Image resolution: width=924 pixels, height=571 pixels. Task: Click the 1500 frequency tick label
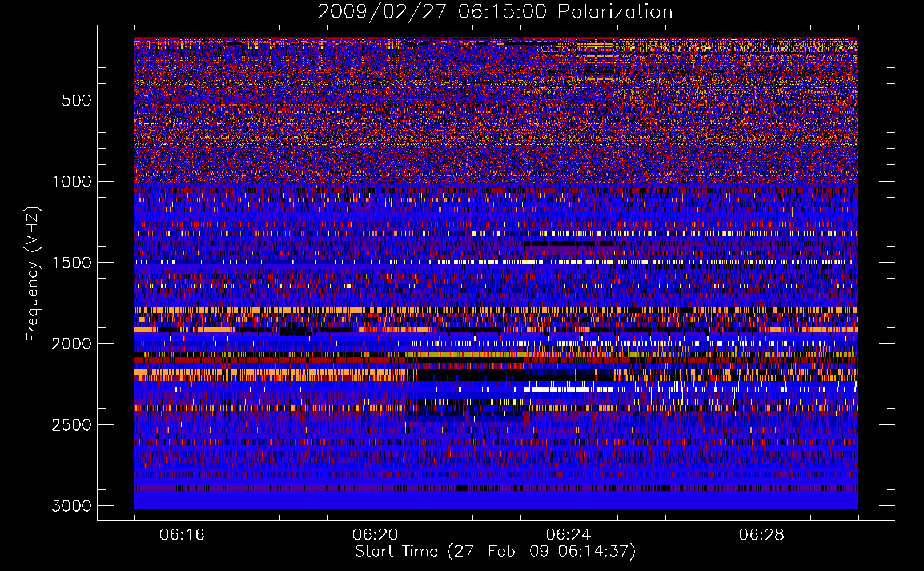[71, 263]
